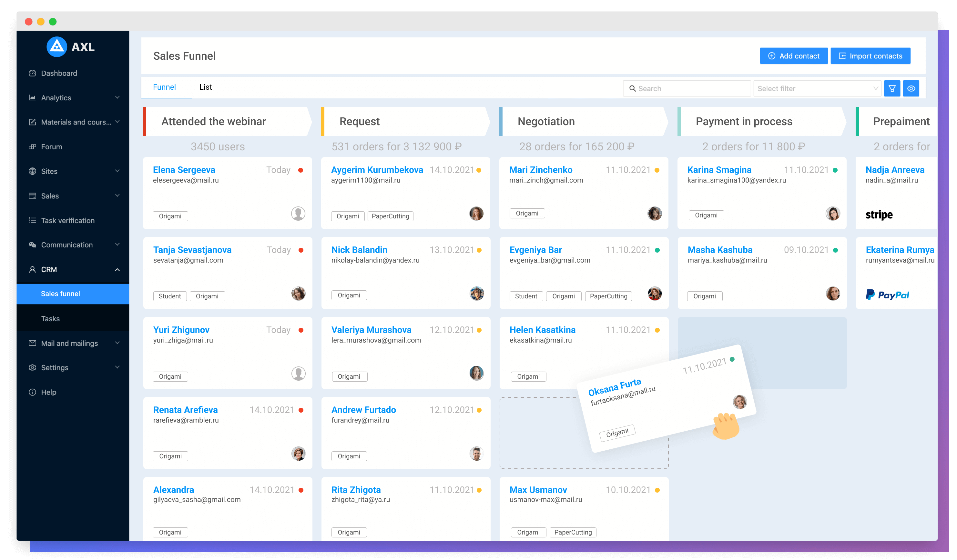This screenshot has height=560, width=957.
Task: Click the default avatar on Yuri Zhigunov card
Action: tap(299, 374)
